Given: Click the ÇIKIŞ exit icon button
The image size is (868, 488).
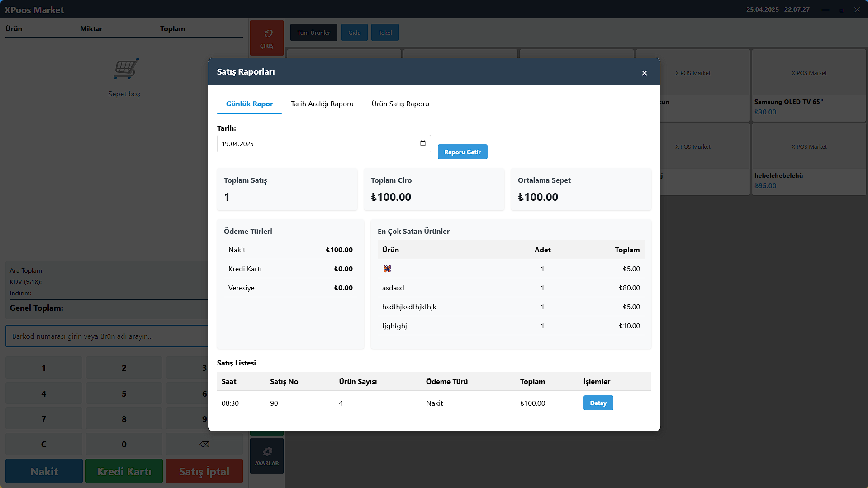Looking at the screenshot, I should (267, 38).
